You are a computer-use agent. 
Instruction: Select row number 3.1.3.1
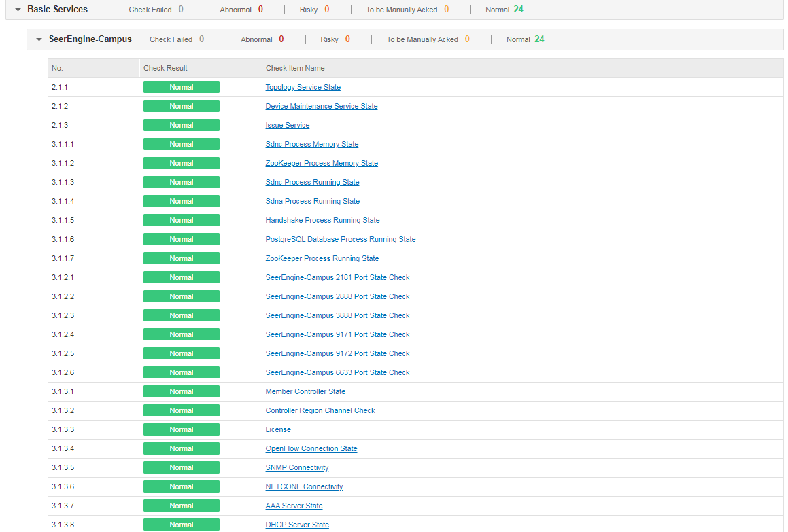63,392
